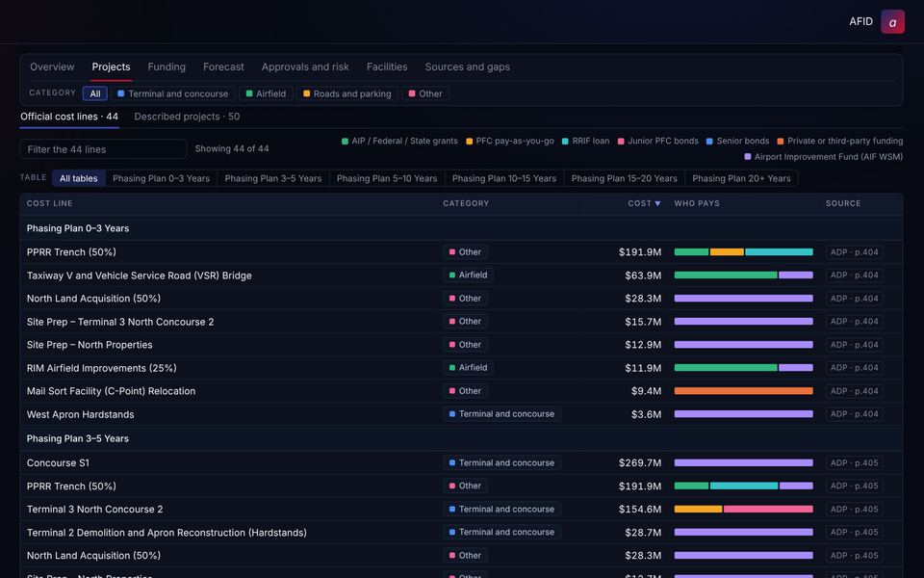Filter by Roads and parking category
This screenshot has height=578, width=924.
[347, 93]
